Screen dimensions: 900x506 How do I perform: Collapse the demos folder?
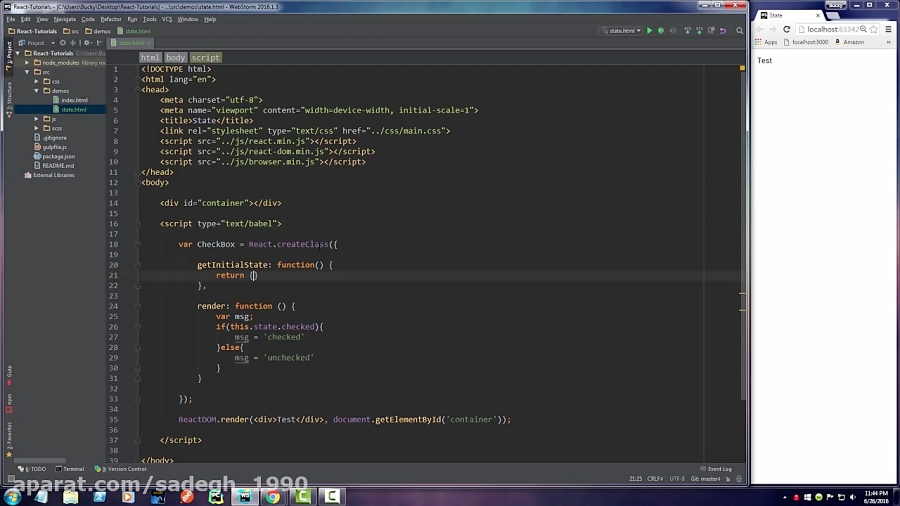point(36,91)
